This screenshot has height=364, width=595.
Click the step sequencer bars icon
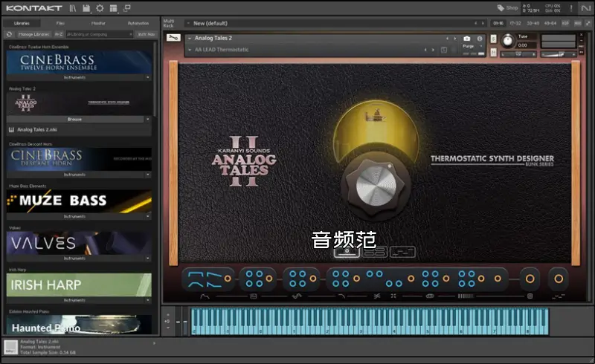[466, 296]
